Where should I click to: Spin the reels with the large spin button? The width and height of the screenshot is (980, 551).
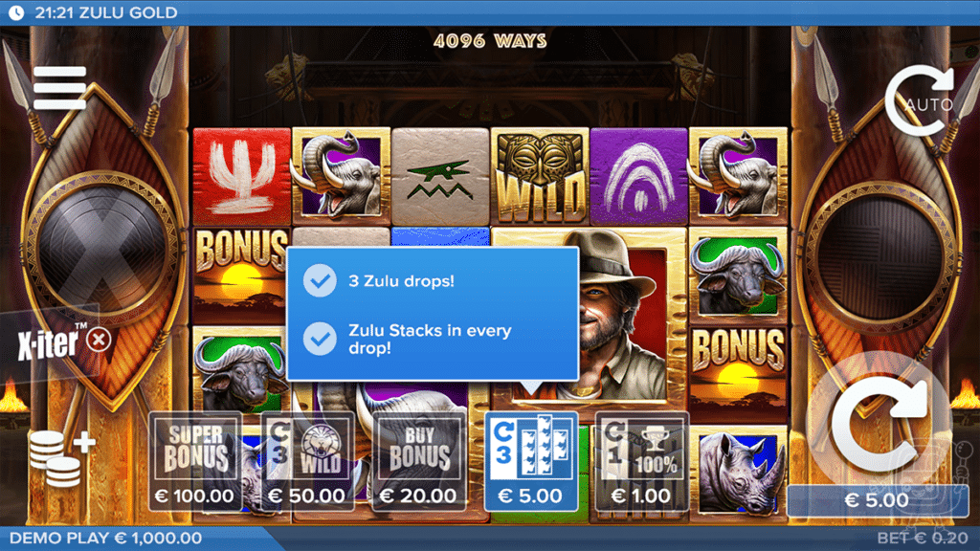880,424
